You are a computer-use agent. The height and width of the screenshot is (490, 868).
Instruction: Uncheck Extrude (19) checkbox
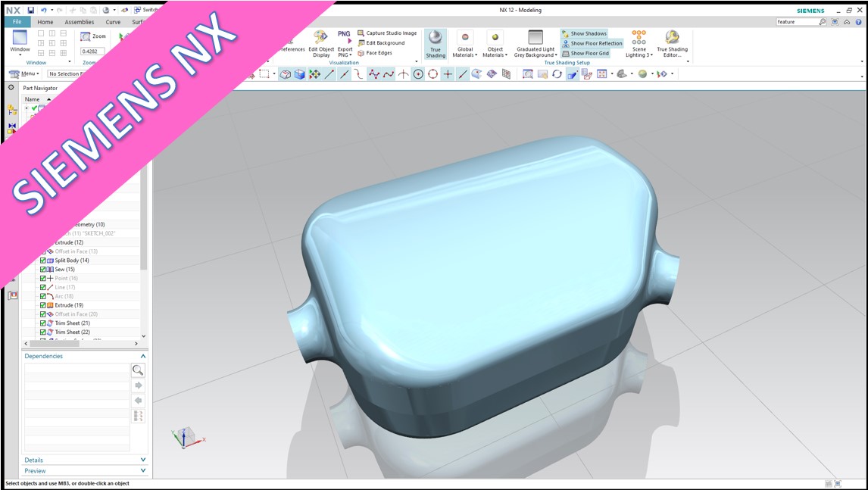pyautogui.click(x=42, y=305)
